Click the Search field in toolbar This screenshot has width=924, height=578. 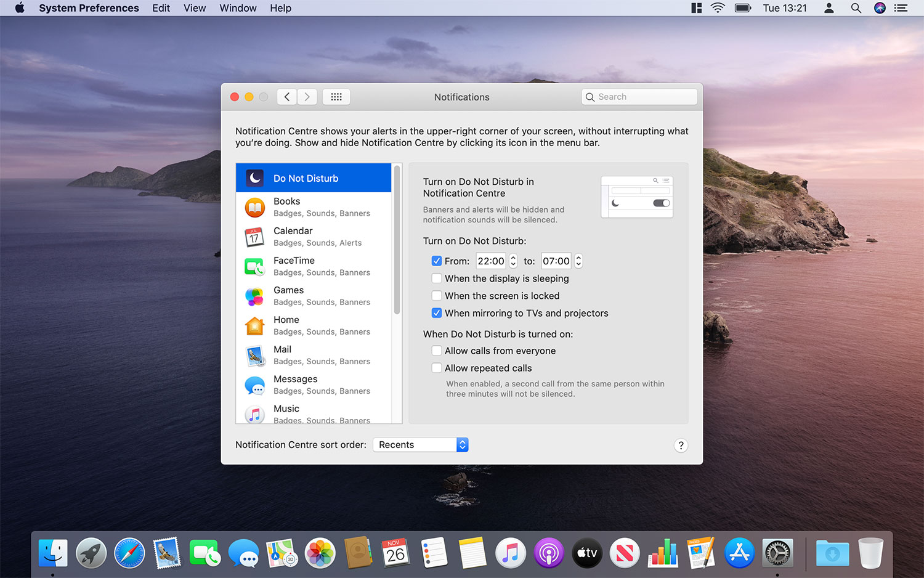(x=639, y=97)
